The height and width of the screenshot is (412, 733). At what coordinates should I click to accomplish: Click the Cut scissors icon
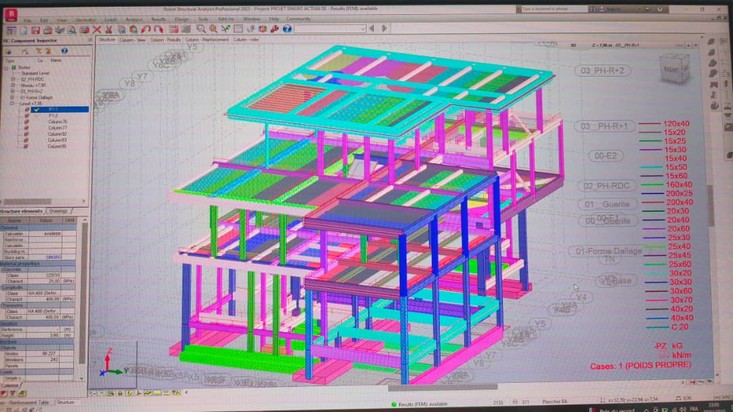click(x=108, y=29)
